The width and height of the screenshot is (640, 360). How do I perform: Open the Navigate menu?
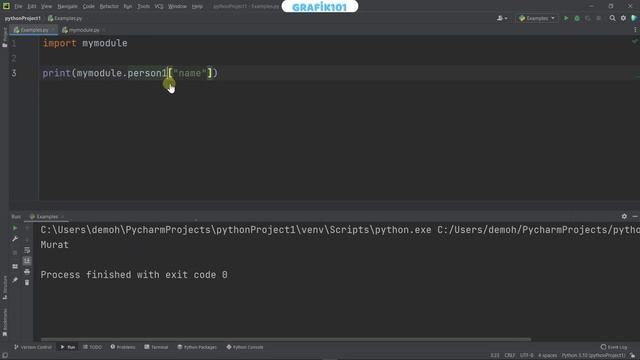[67, 7]
